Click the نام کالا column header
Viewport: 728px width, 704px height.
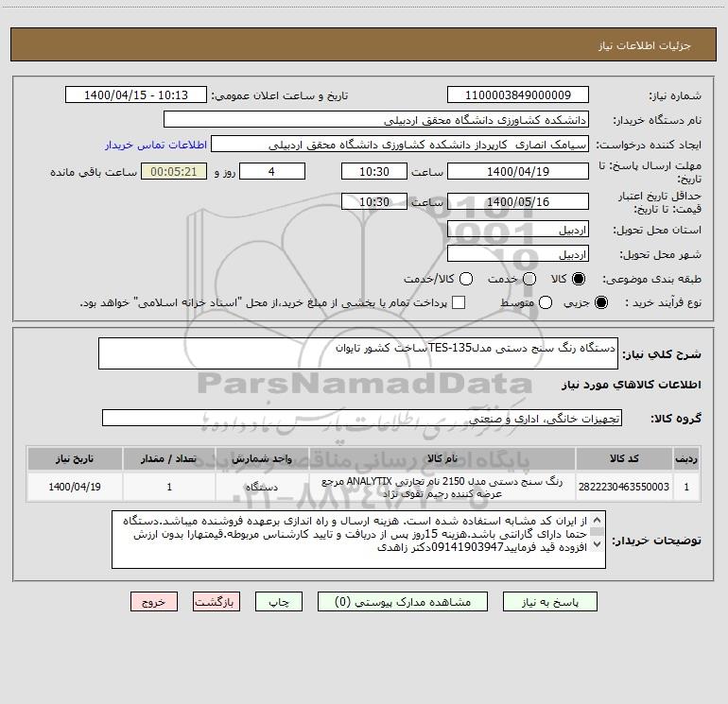pyautogui.click(x=442, y=458)
